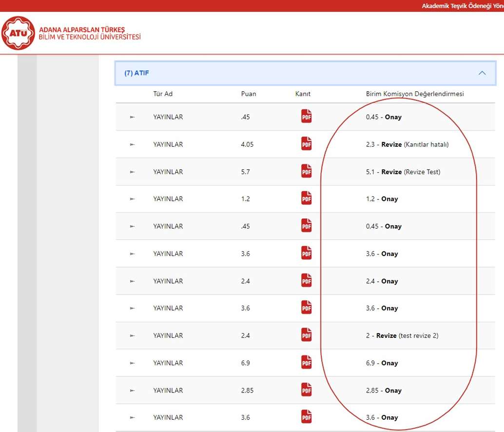Image resolution: width=504 pixels, height=432 pixels.
Task: Click YAYINLAR in the 4.05 row
Action: pos(168,145)
